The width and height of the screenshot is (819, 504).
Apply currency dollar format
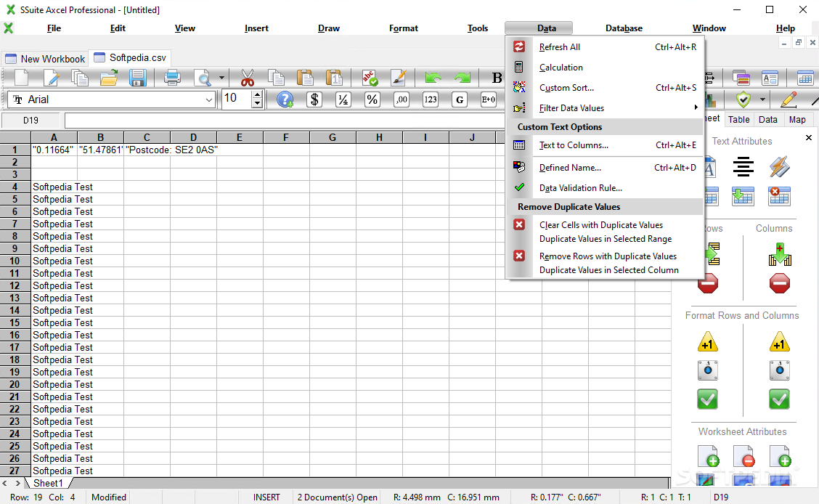[314, 99]
